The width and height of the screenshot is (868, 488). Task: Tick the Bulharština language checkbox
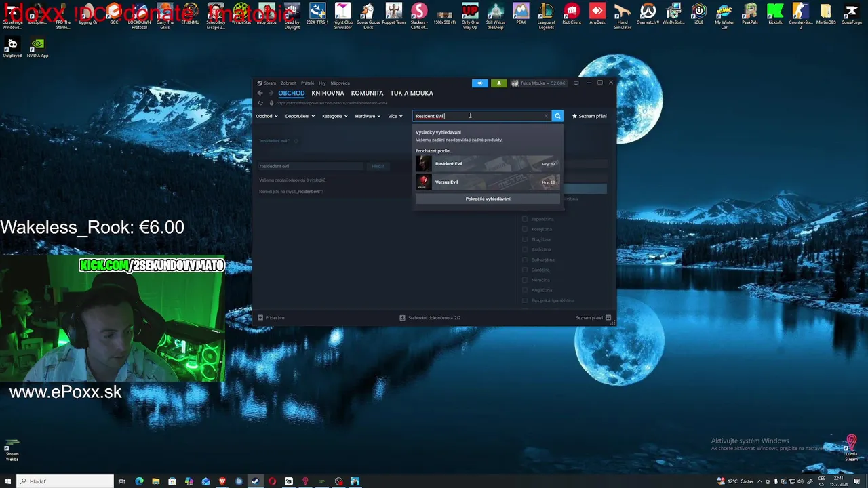coord(525,260)
